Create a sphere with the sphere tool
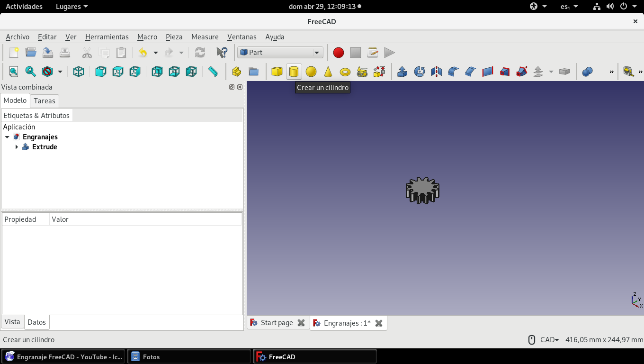 coord(311,72)
